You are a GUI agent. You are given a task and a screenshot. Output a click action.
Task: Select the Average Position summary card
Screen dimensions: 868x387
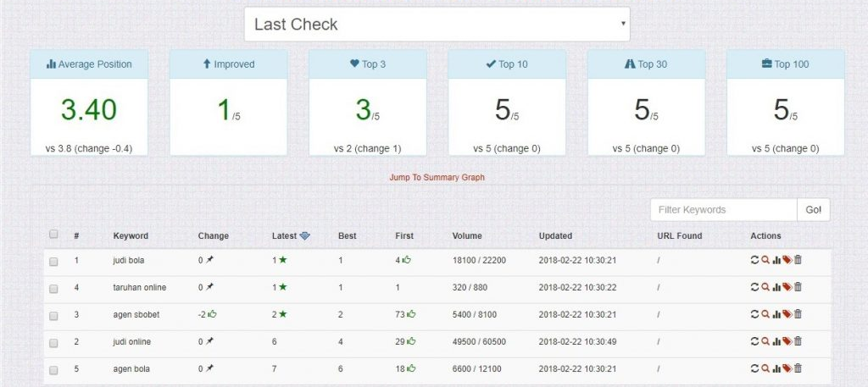tap(89, 102)
